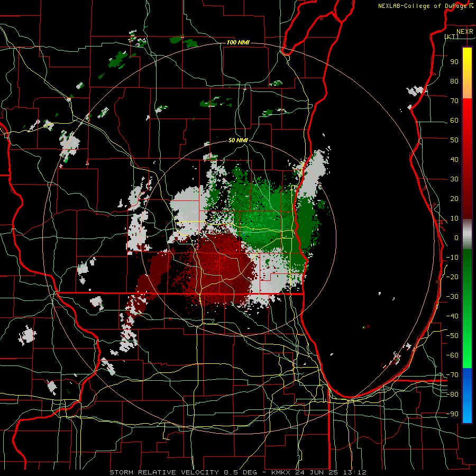Click the -50 knot scale label
This screenshot has width=476, height=476.
pyautogui.click(x=452, y=335)
